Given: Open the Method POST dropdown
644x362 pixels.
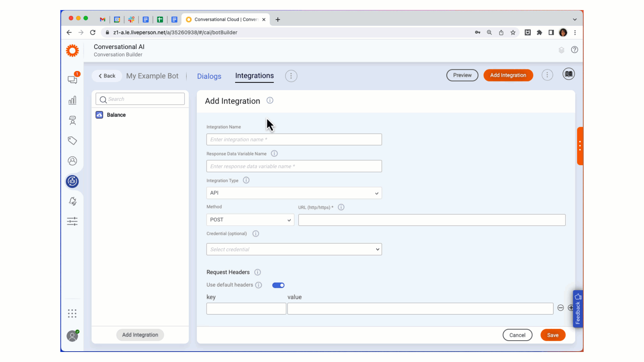Looking at the screenshot, I should point(250,220).
